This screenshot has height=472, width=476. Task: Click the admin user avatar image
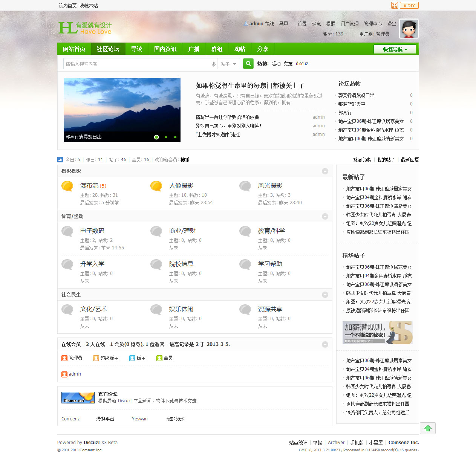[409, 29]
